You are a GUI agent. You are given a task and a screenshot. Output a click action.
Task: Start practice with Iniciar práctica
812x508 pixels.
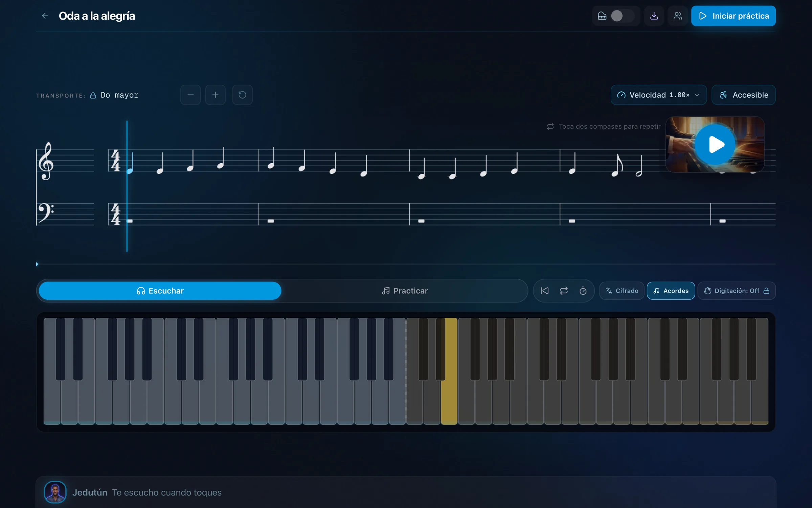pyautogui.click(x=734, y=16)
